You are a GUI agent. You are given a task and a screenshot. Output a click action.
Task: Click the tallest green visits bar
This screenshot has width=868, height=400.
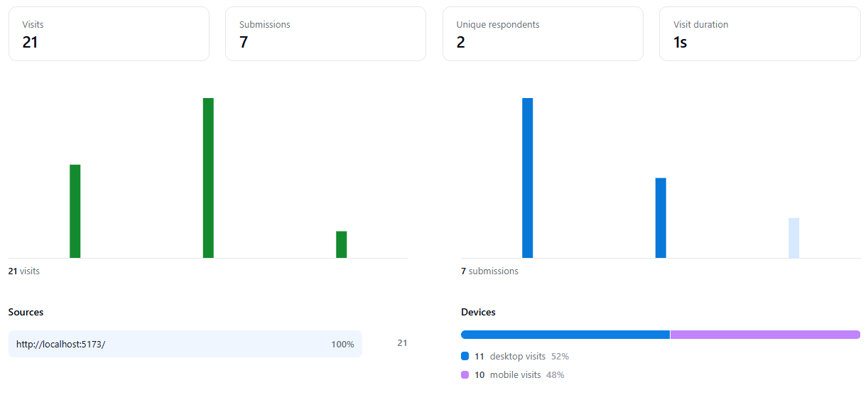click(x=208, y=178)
